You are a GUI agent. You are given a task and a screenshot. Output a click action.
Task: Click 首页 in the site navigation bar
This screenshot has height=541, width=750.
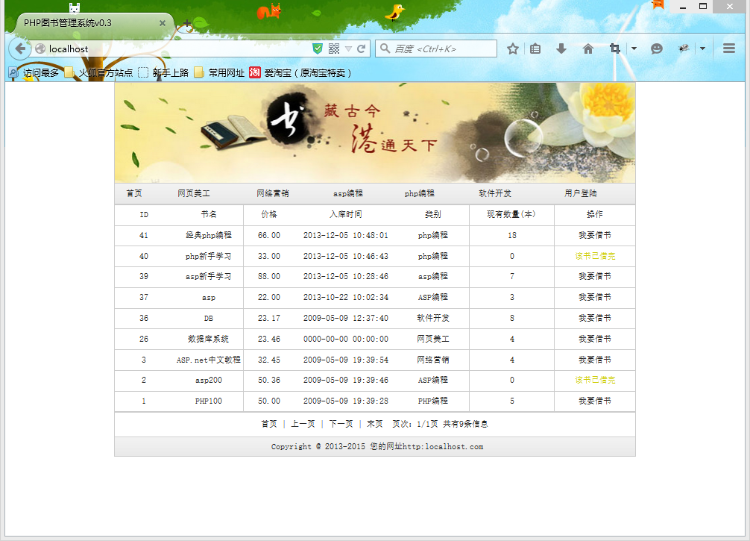134,193
